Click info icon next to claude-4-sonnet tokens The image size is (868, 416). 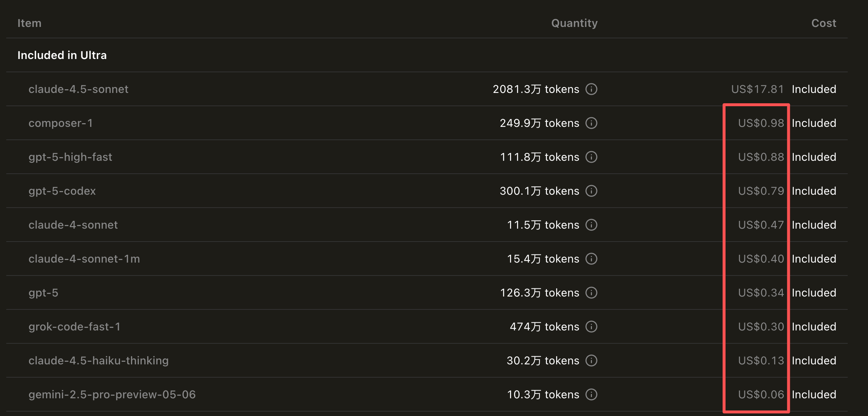pos(591,225)
